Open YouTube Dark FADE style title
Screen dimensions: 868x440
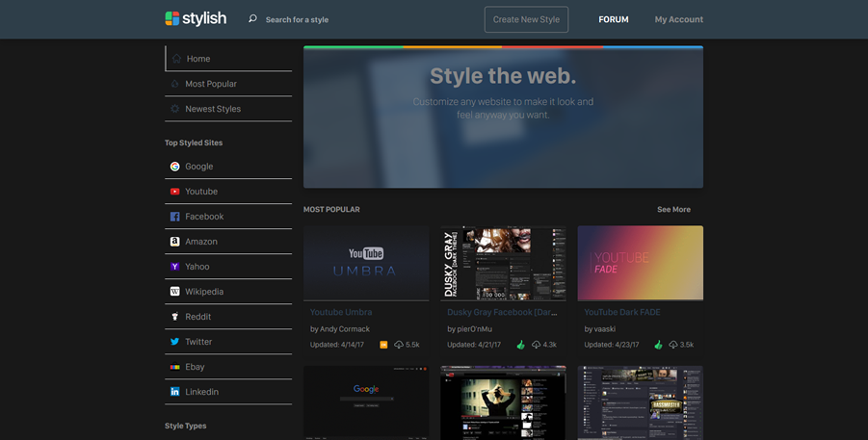pyautogui.click(x=622, y=312)
